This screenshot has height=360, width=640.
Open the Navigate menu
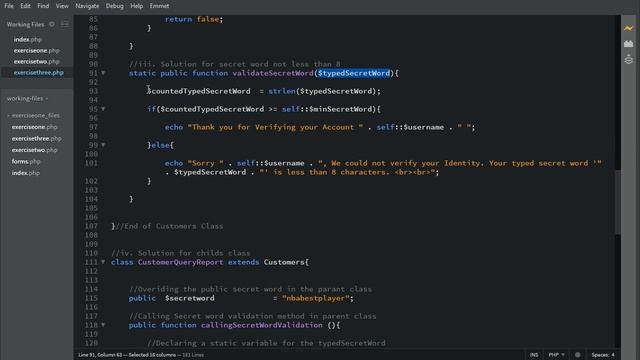coord(87,6)
